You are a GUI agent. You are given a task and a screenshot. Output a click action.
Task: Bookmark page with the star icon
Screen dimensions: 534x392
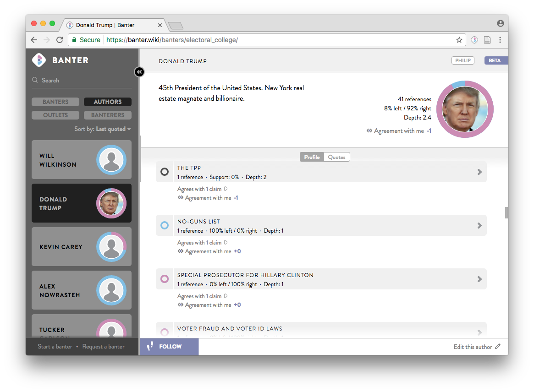pos(459,40)
